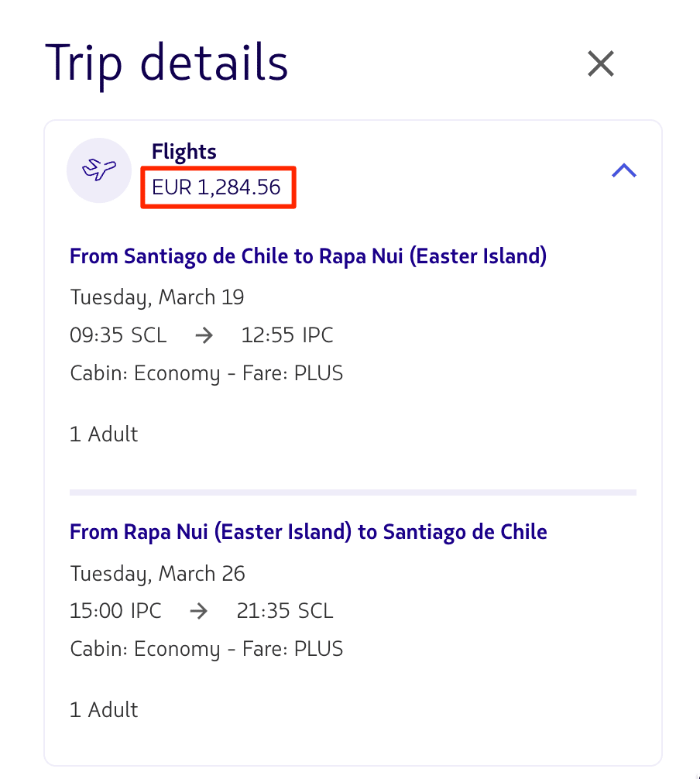The height and width of the screenshot is (779, 700).
Task: Click the return 1 Adult passenger label
Action: point(104,710)
